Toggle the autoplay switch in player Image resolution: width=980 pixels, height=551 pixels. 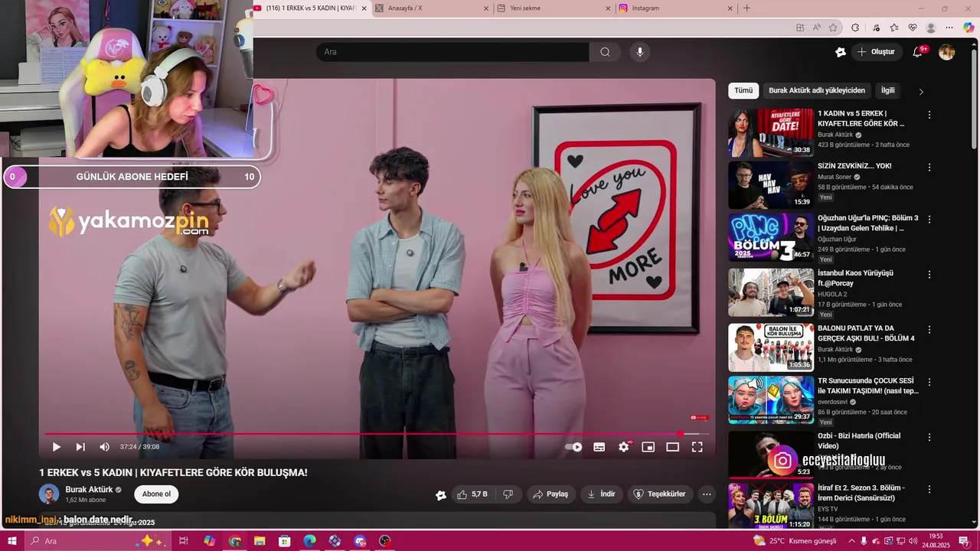pos(573,447)
